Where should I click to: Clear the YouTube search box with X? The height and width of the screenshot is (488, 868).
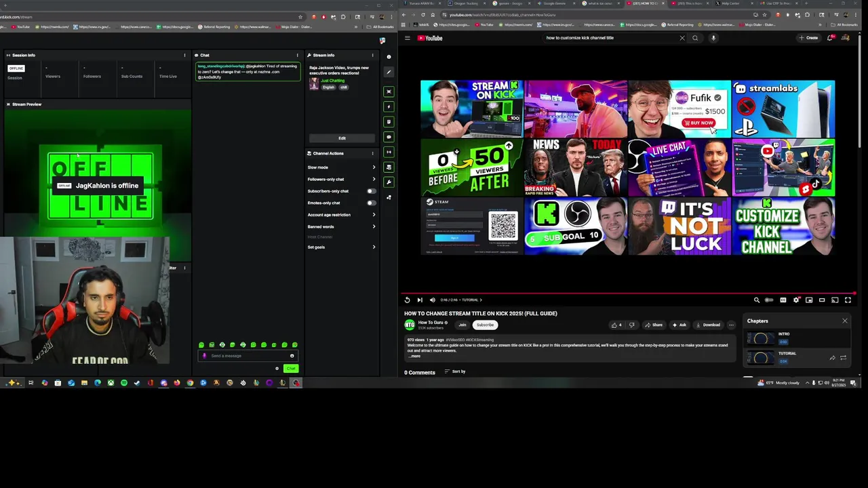tap(682, 38)
